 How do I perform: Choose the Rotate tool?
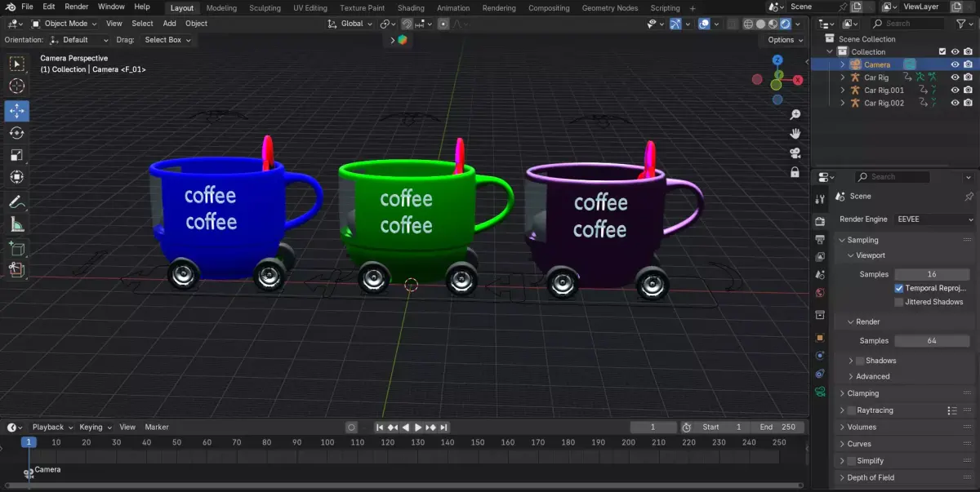pos(17,132)
